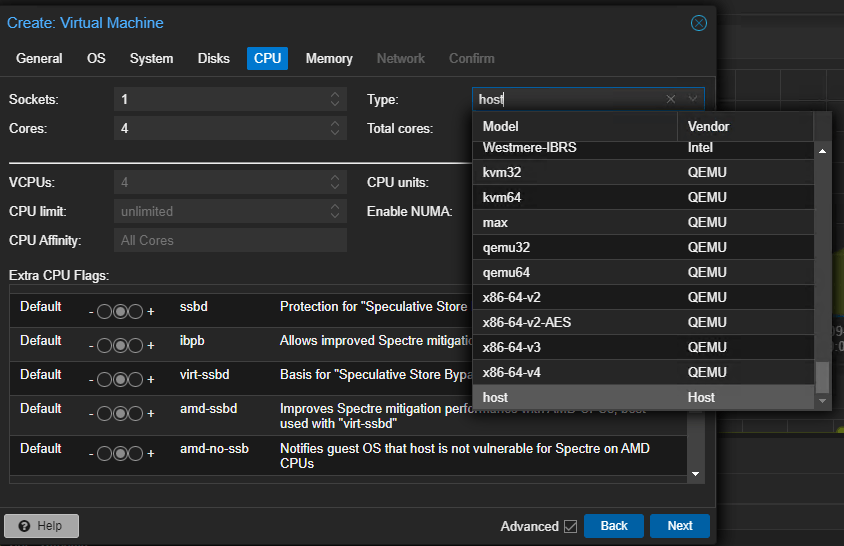This screenshot has width=844, height=546.
Task: Choose x86-64-v3 CPU model
Action: point(643,347)
